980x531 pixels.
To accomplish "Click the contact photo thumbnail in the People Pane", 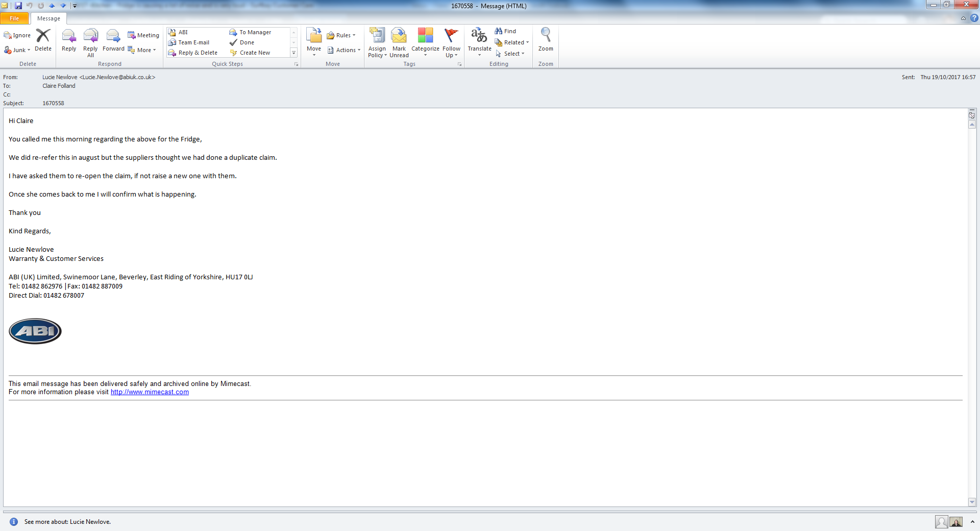I will pos(956,522).
